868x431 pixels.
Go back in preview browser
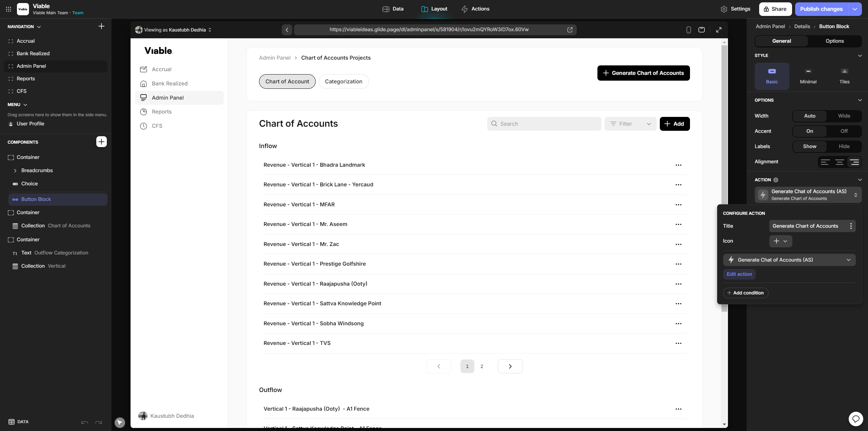click(287, 30)
